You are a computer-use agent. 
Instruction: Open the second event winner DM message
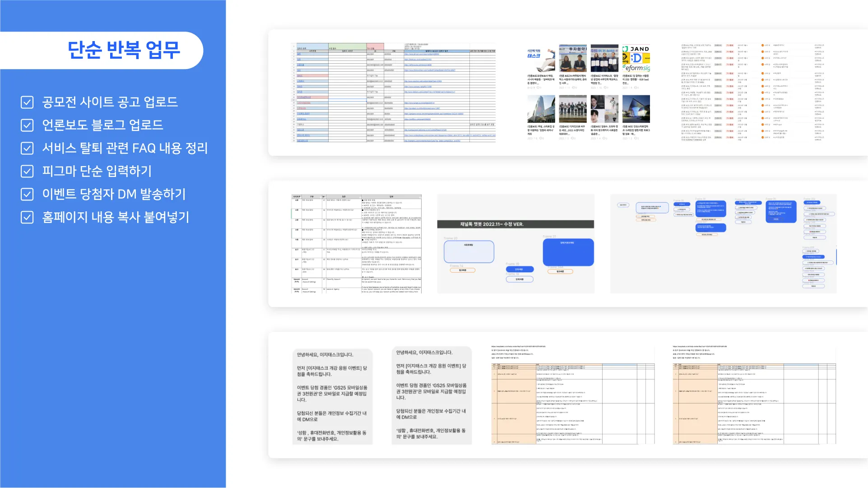pos(432,395)
